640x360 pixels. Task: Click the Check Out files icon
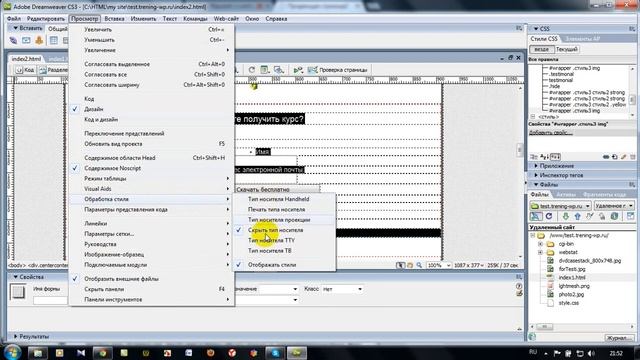[590, 216]
